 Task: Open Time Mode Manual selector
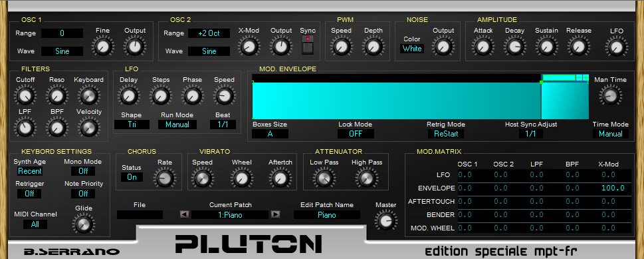610,134
